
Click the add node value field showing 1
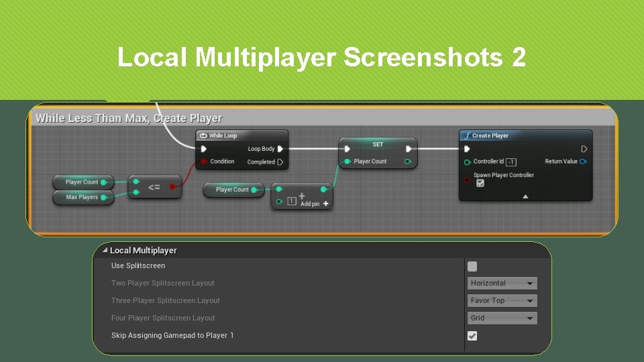pyautogui.click(x=292, y=201)
